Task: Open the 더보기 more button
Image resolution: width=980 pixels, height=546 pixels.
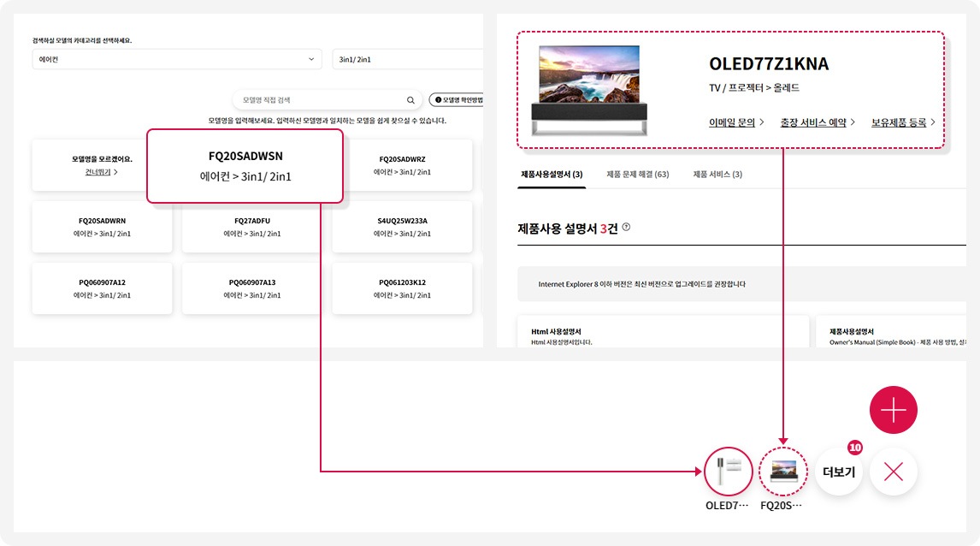Action: click(x=839, y=472)
